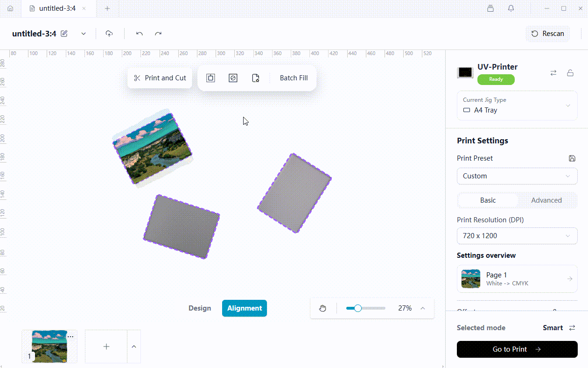Open the Custom print preset dropdown
The height and width of the screenshot is (368, 588).
[x=517, y=176]
